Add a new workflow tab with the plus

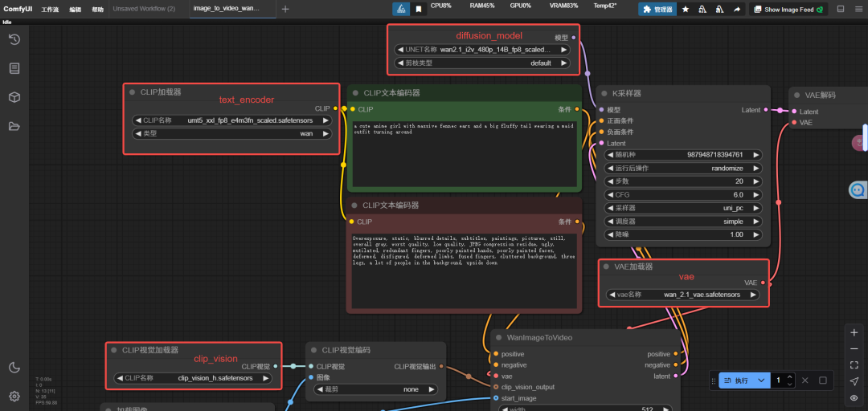(285, 9)
